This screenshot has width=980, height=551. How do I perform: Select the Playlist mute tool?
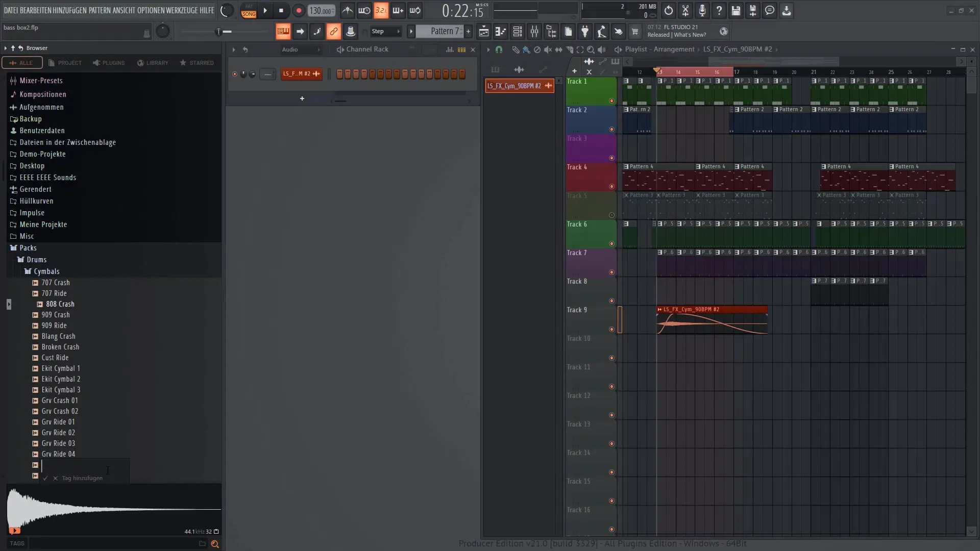[x=548, y=49]
